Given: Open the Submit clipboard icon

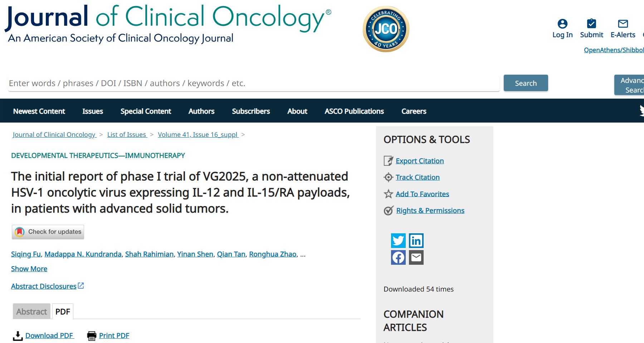Looking at the screenshot, I should [x=591, y=24].
